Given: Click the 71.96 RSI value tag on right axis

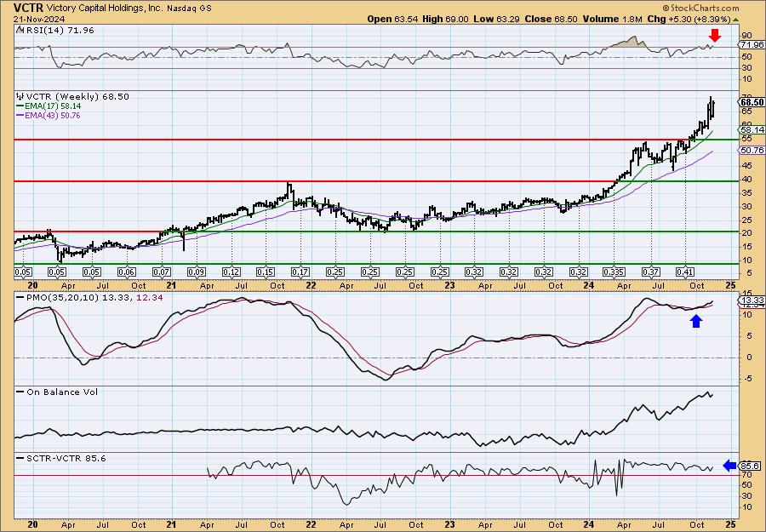Looking at the screenshot, I should point(752,44).
